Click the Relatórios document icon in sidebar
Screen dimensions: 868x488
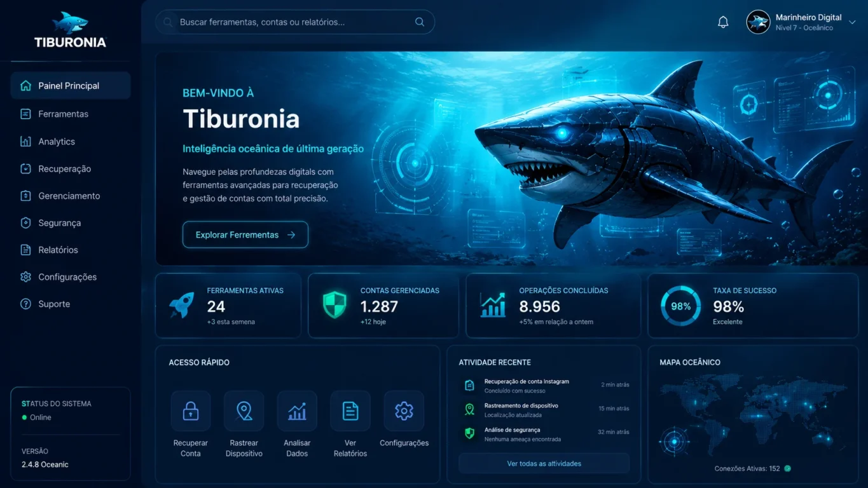click(25, 250)
